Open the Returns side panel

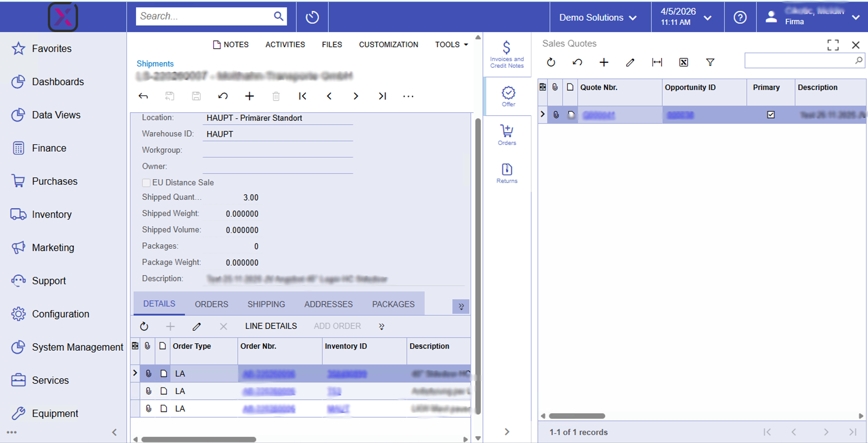507,172
